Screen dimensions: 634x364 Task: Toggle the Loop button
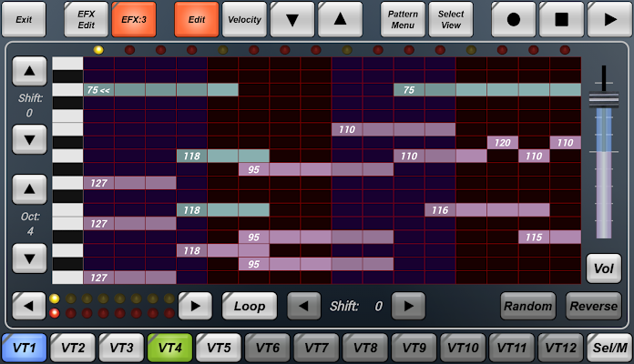(250, 307)
